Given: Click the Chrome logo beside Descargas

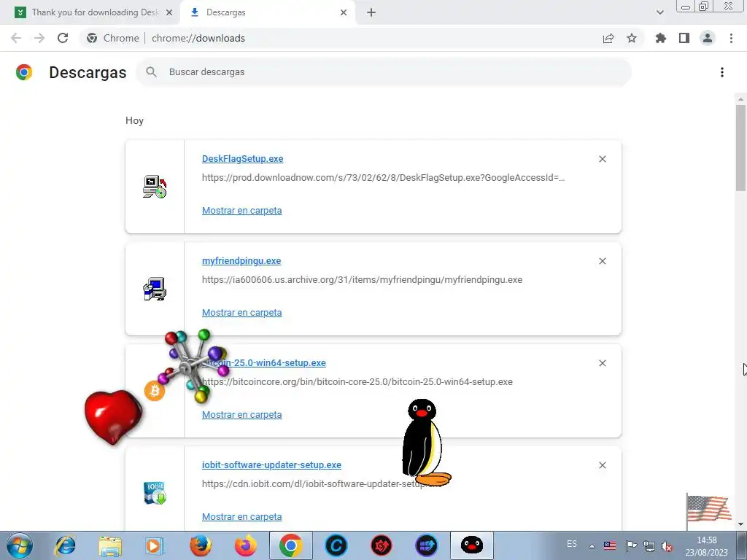Looking at the screenshot, I should coord(24,72).
